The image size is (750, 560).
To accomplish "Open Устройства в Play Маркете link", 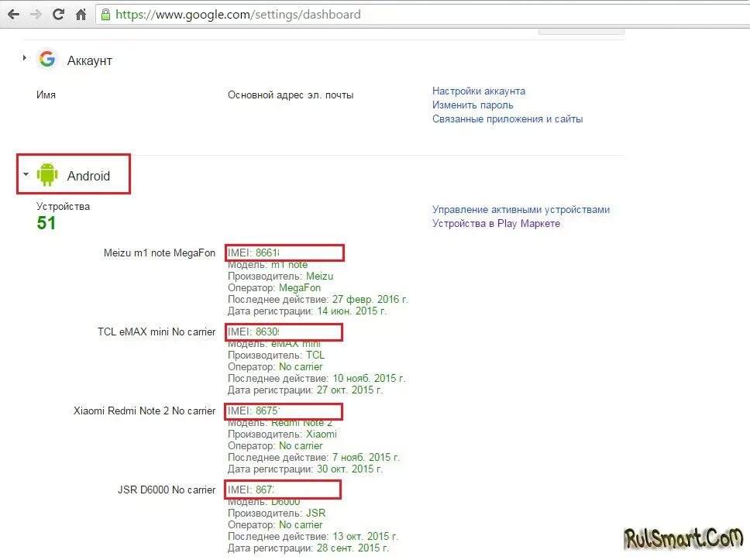I will click(496, 223).
